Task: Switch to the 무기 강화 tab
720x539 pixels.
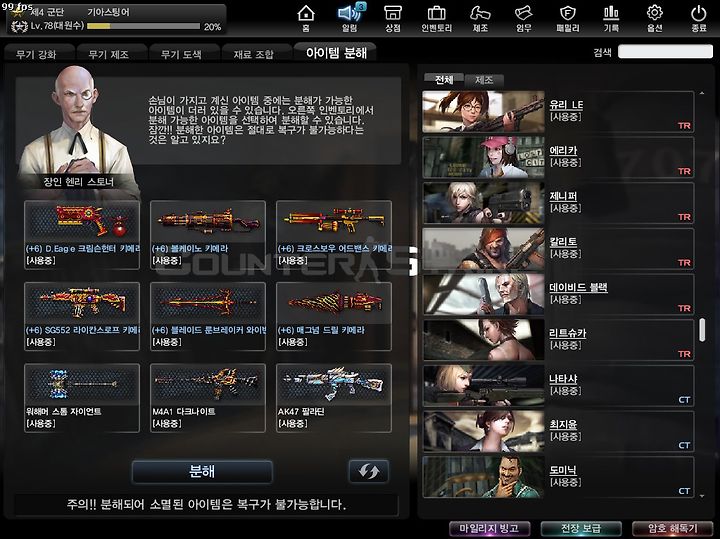Action: tap(39, 54)
